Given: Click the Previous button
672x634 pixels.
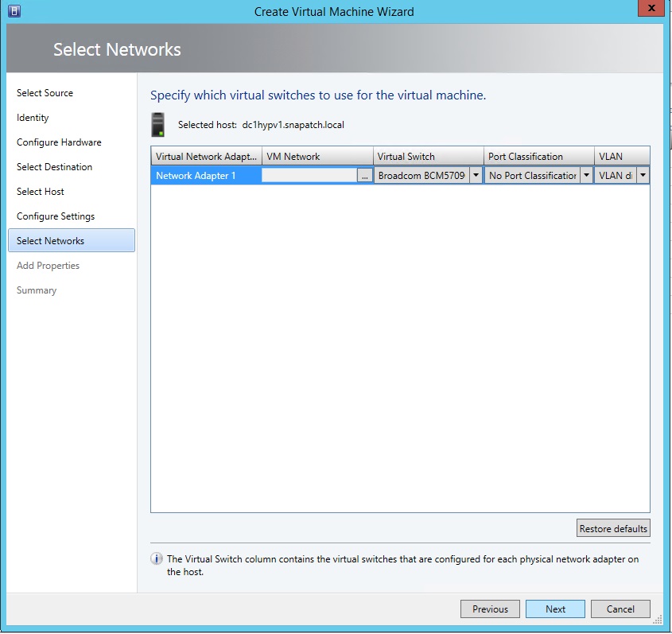Looking at the screenshot, I should click(491, 609).
